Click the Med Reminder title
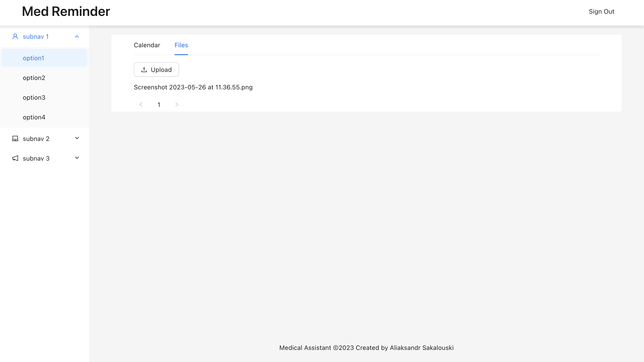This screenshot has height=362, width=644. coord(66,11)
